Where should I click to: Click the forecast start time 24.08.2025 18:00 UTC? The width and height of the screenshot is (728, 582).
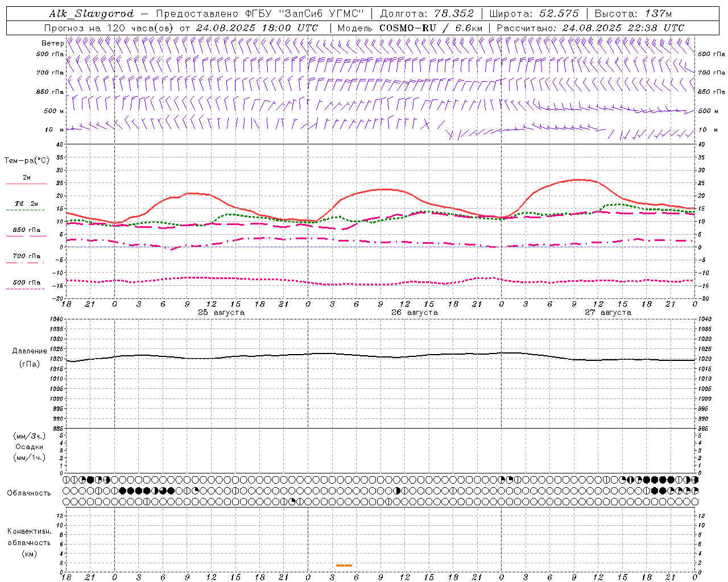pos(257,28)
